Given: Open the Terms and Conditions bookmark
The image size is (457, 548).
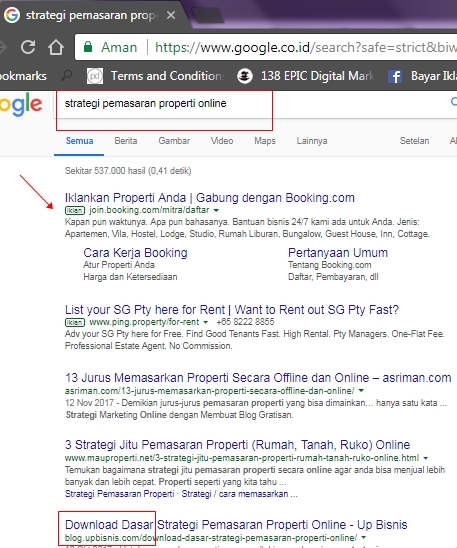Looking at the screenshot, I should 156,76.
